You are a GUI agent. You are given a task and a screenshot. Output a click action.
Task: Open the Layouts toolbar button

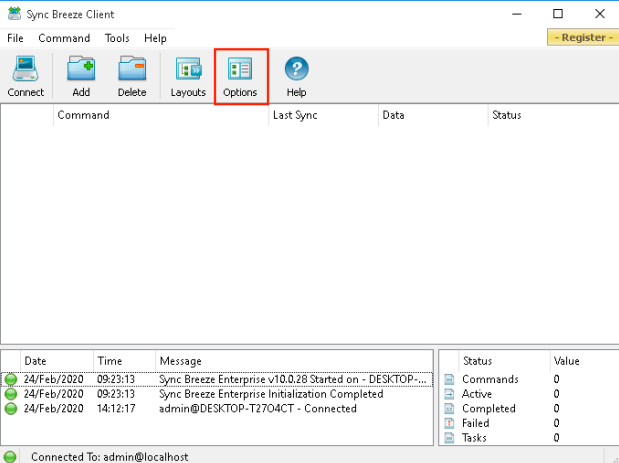(x=188, y=76)
